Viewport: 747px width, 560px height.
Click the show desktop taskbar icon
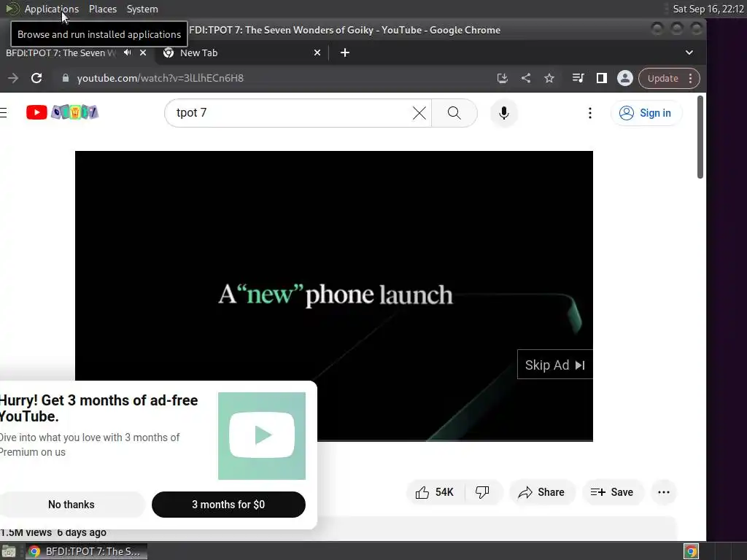(9, 551)
